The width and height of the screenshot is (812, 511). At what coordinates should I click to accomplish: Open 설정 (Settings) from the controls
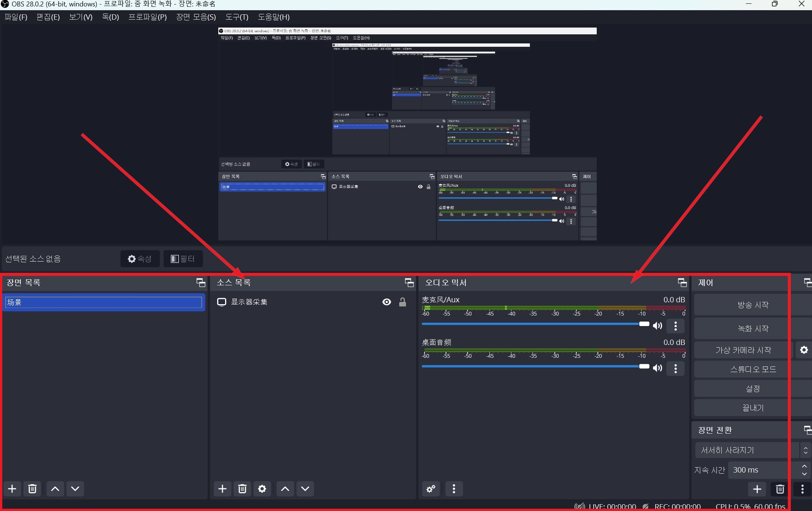click(x=753, y=388)
